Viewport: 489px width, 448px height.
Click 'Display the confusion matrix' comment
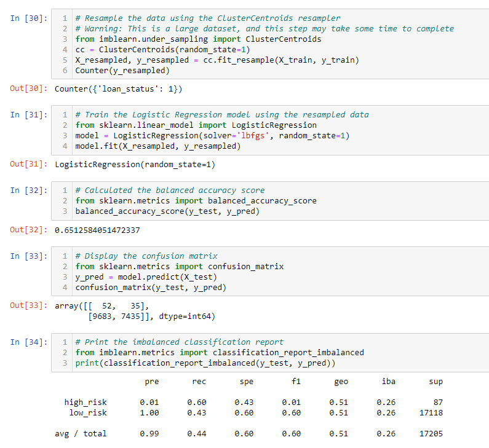[x=146, y=256]
